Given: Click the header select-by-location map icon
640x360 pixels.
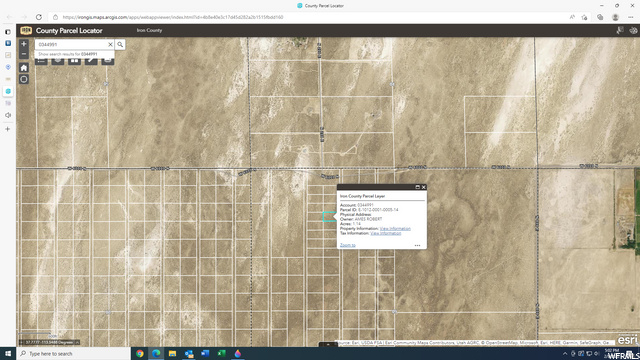Looking at the screenshot, I should point(620,30).
